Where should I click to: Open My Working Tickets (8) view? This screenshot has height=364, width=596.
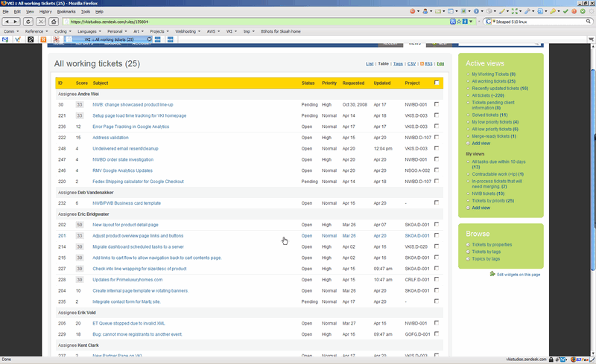(x=493, y=74)
